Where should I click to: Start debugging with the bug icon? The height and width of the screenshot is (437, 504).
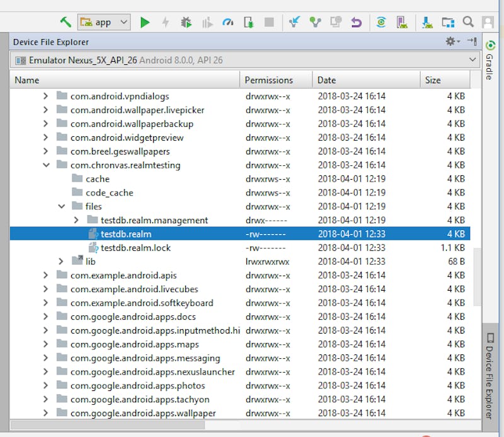[186, 22]
